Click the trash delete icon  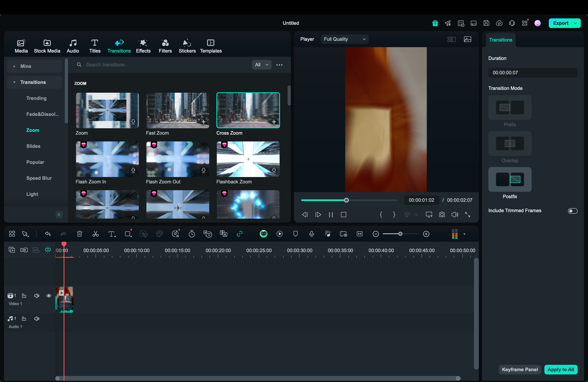79,234
